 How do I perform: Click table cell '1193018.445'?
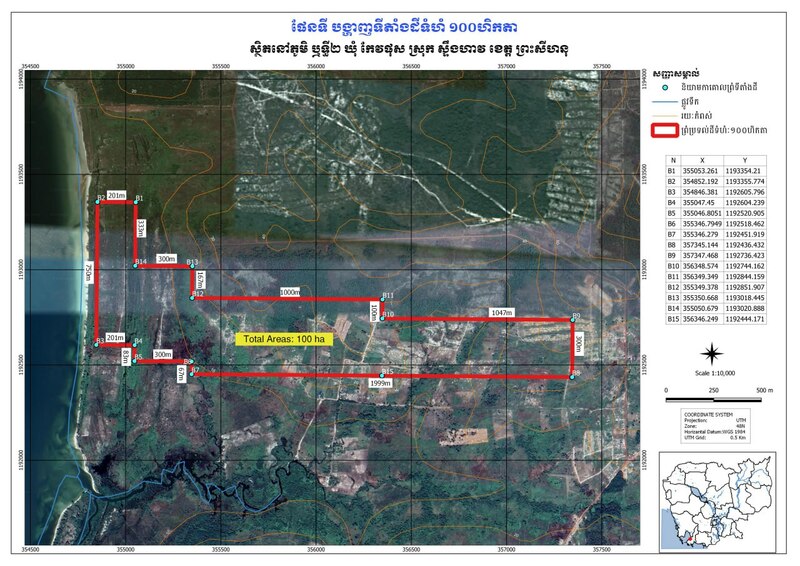[745, 298]
